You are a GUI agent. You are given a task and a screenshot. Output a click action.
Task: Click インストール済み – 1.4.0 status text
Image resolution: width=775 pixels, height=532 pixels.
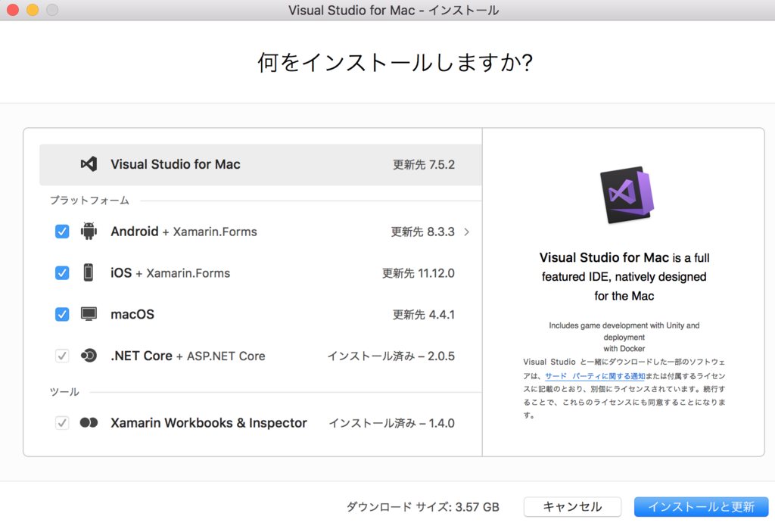(392, 424)
